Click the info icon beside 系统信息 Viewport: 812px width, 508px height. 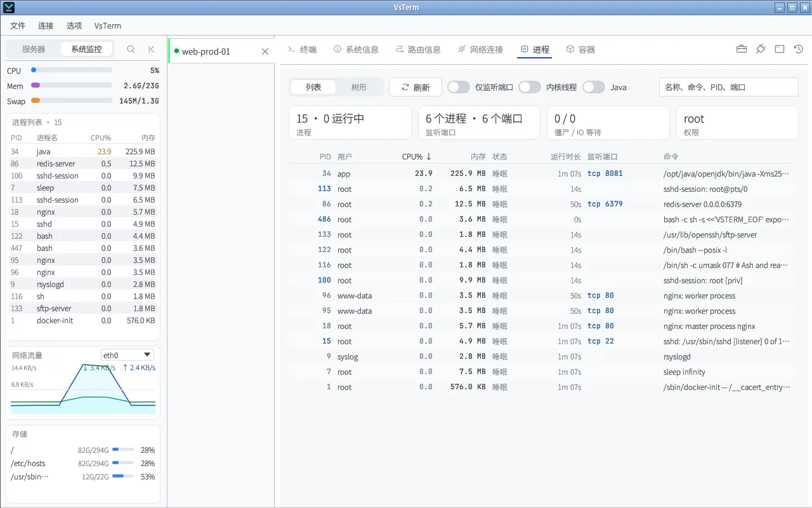click(337, 49)
